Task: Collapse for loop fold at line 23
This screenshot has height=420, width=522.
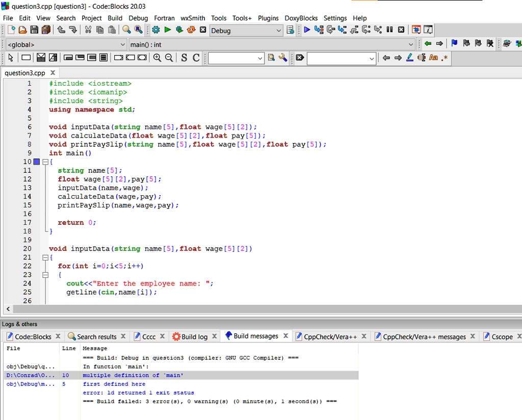Action: coord(45,275)
